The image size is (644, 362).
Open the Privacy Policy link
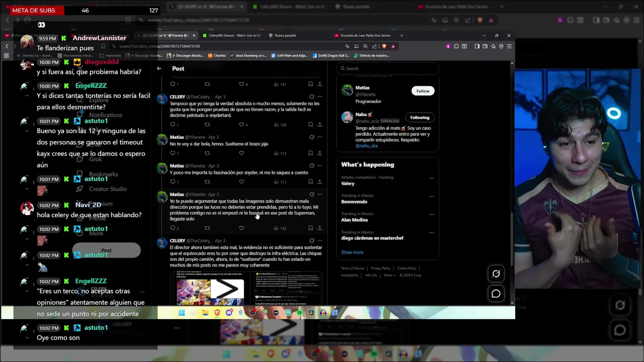(380, 268)
